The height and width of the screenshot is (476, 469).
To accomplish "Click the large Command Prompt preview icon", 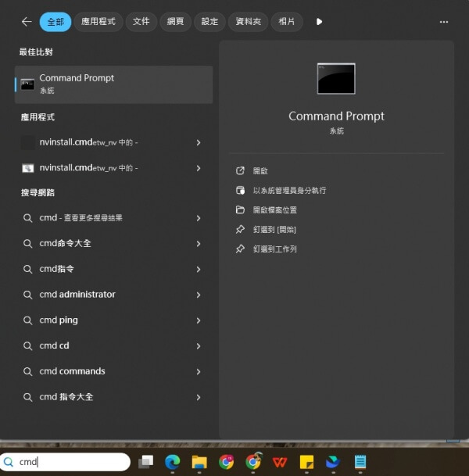I will 336,79.
